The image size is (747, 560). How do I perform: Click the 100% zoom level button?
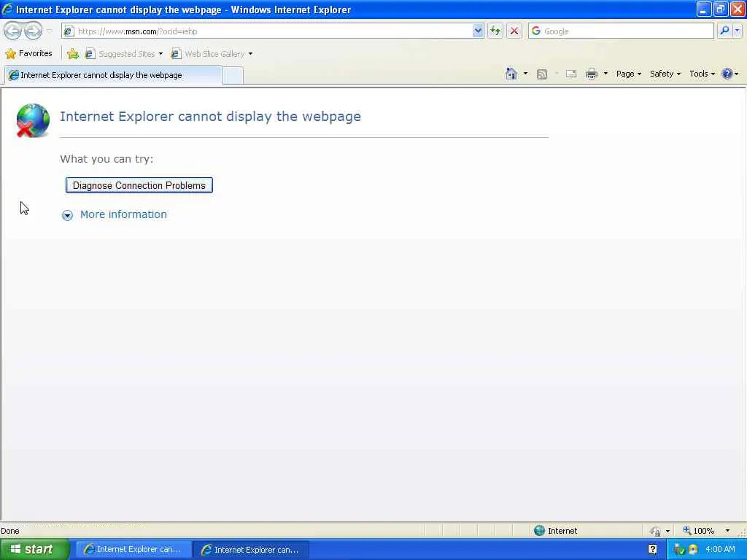[x=698, y=531]
